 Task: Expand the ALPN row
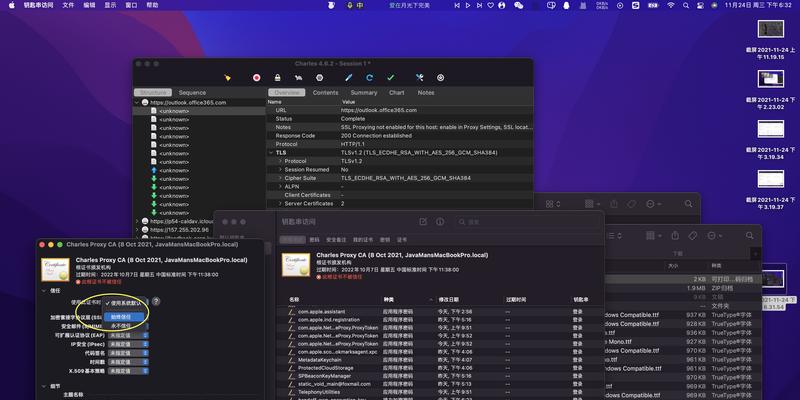280,187
